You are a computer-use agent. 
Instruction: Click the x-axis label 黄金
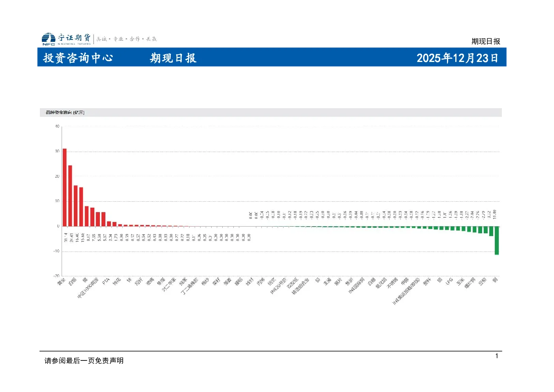[x=61, y=282]
